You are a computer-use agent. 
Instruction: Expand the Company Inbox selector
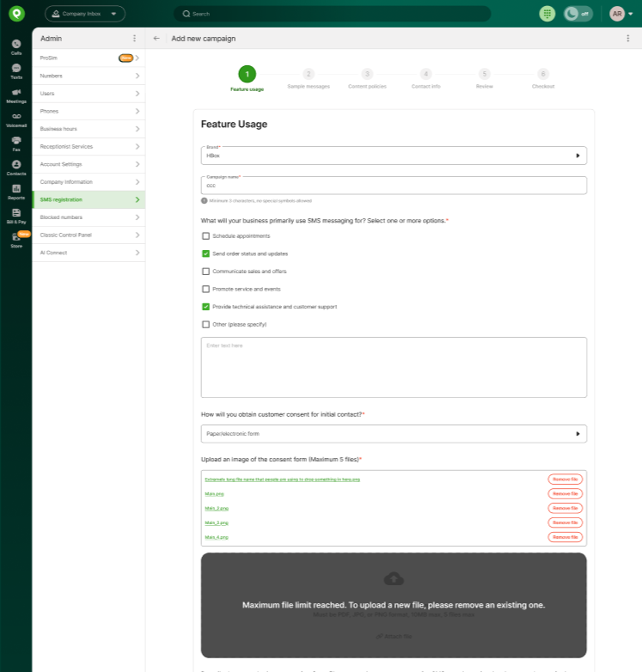point(84,14)
